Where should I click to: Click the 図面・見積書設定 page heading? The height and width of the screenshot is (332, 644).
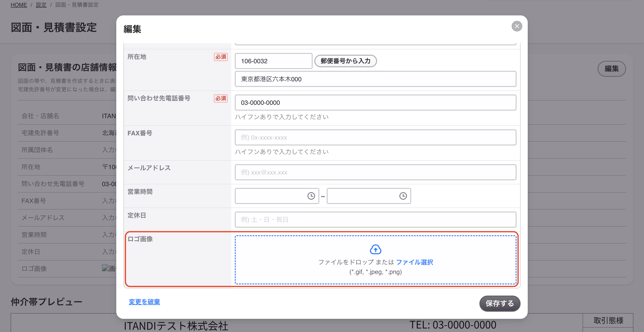54,27
